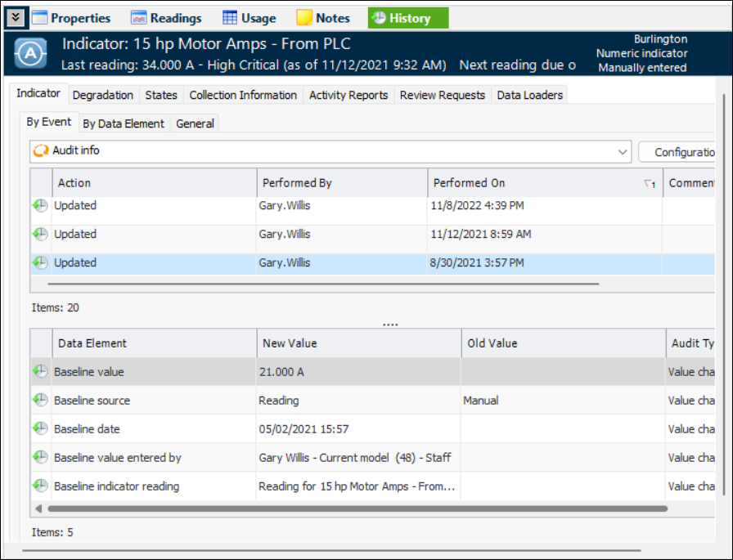733x560 pixels.
Task: Open the Data Loaders tab
Action: [x=529, y=95]
